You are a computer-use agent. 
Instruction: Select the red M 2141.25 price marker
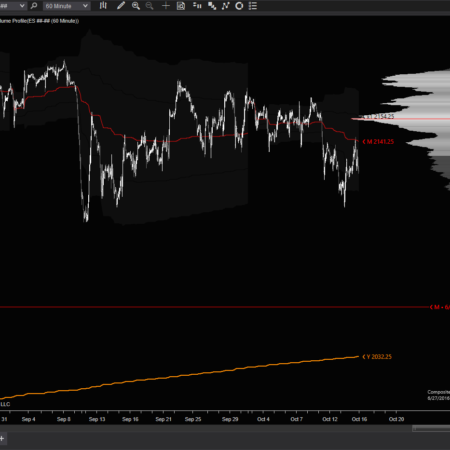click(378, 142)
